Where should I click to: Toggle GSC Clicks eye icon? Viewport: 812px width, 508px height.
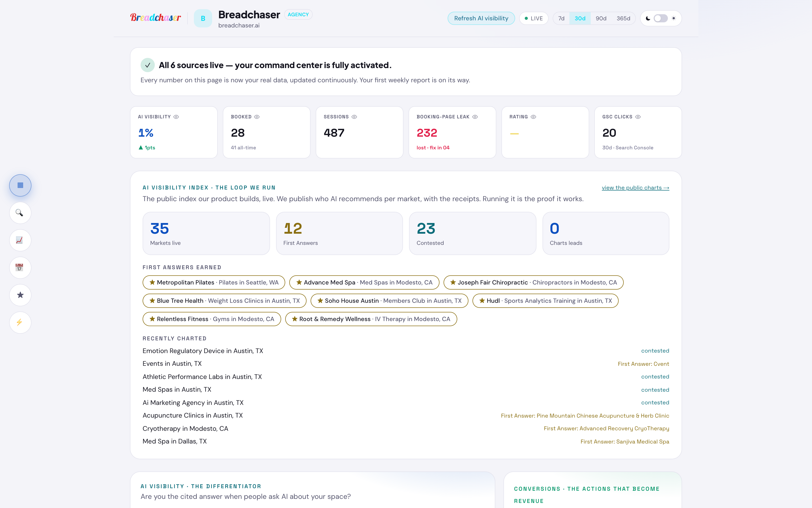coord(638,117)
